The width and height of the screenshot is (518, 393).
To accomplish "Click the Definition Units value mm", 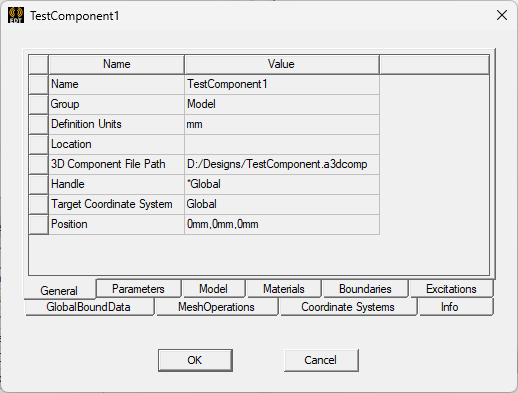I will (282, 124).
